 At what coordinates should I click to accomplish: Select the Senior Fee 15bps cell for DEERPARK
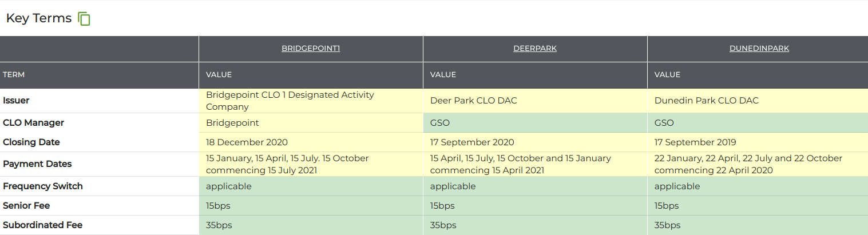(536, 206)
